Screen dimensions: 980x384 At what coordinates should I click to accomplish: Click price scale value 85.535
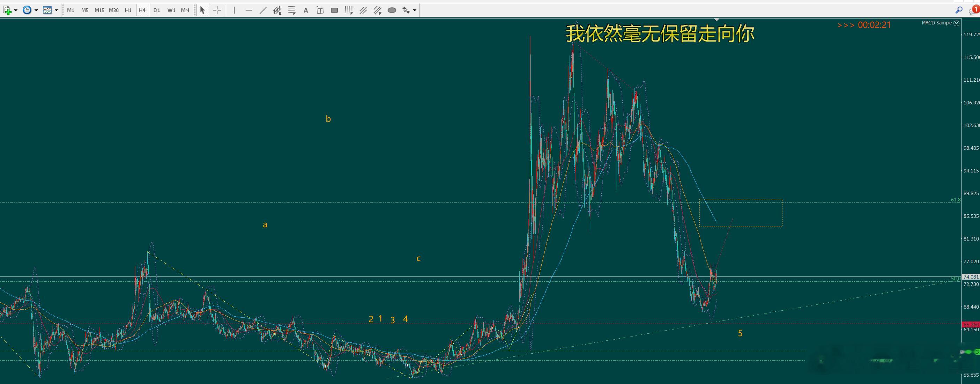(971, 216)
